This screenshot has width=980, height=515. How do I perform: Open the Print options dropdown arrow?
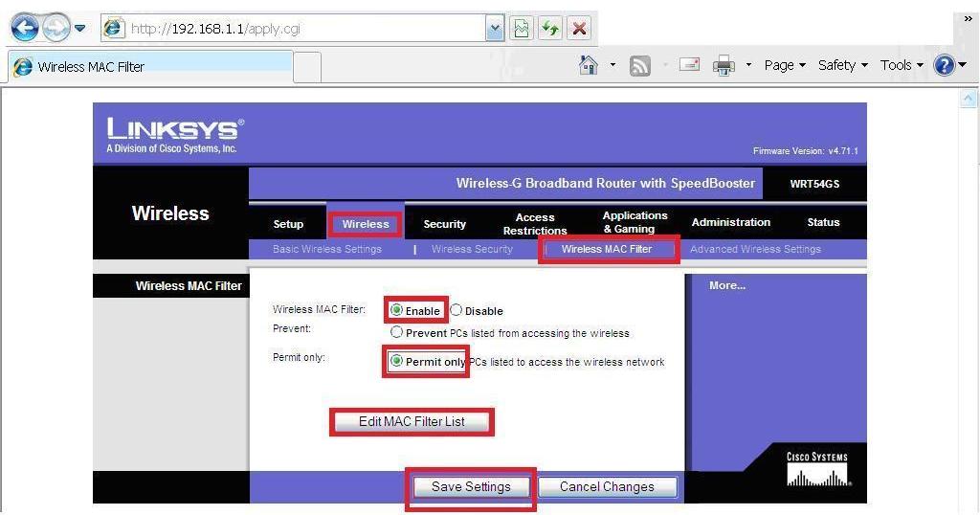pyautogui.click(x=748, y=65)
